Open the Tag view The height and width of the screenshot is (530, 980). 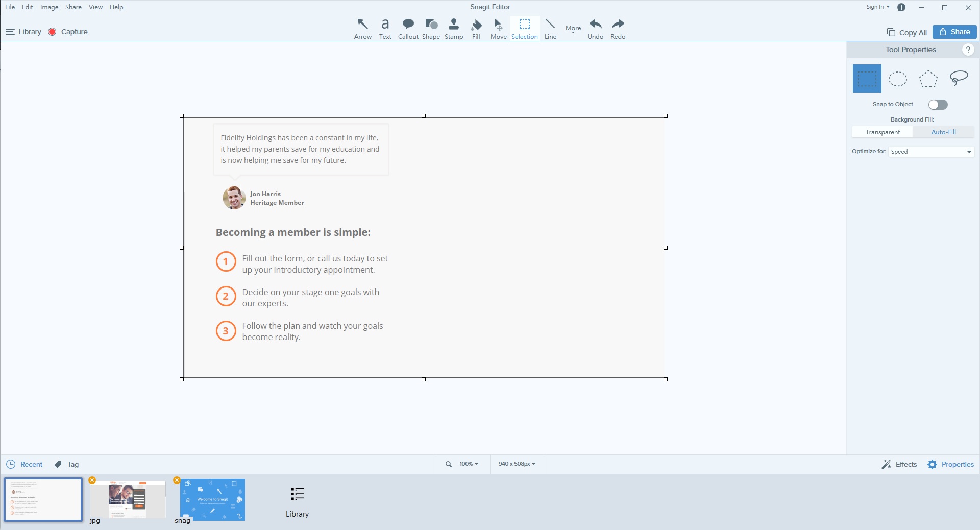click(x=66, y=464)
